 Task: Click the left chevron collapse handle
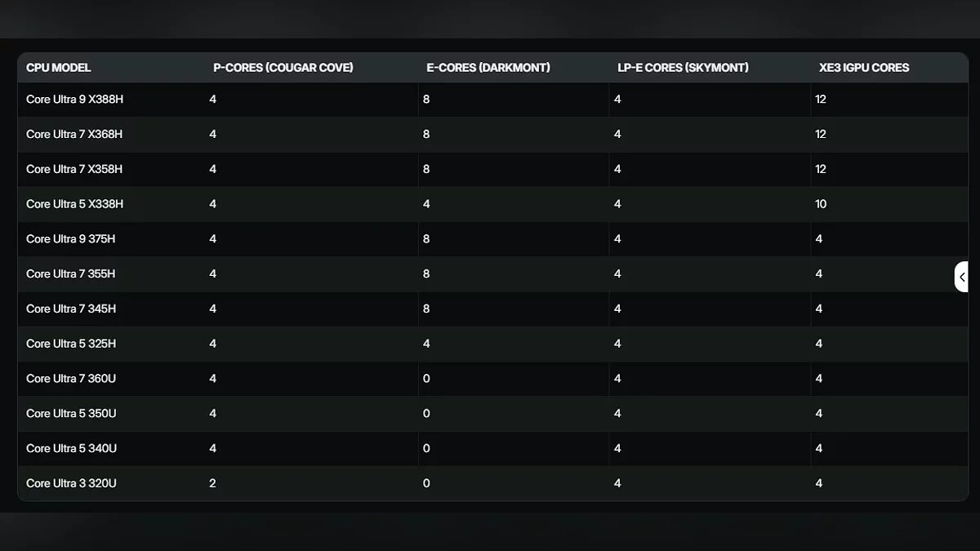(962, 277)
